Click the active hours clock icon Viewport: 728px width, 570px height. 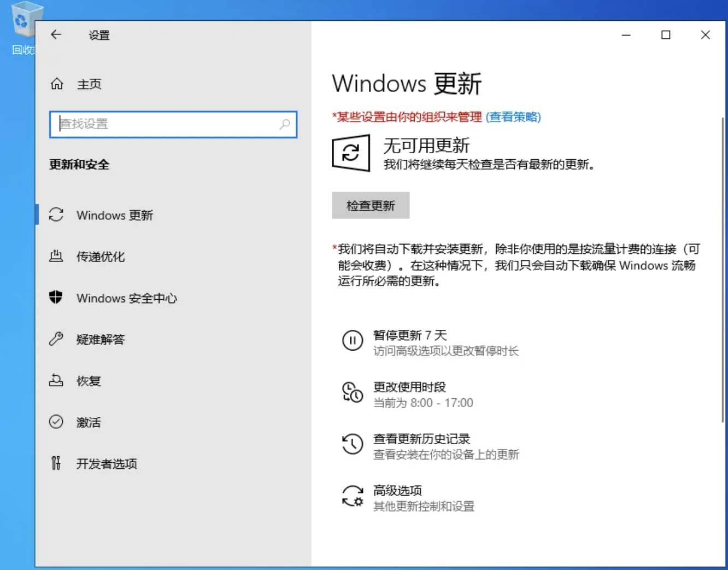(x=353, y=392)
